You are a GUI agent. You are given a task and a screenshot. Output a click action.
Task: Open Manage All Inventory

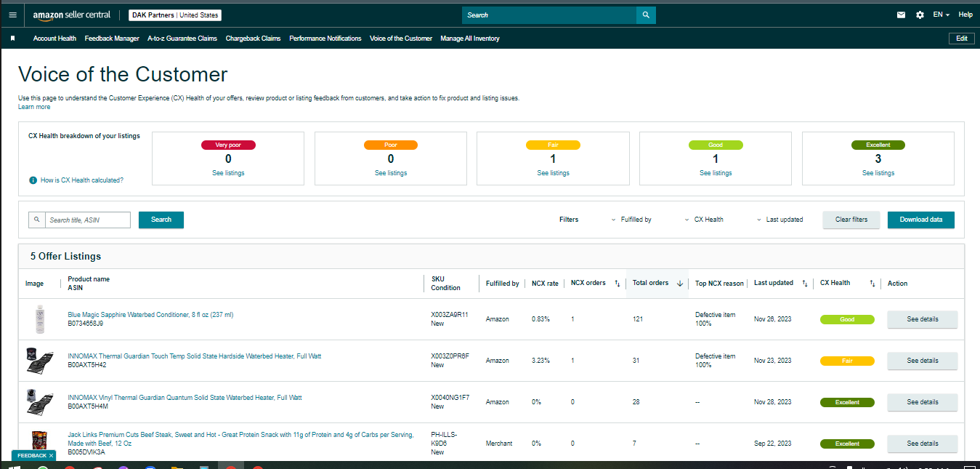[470, 39]
